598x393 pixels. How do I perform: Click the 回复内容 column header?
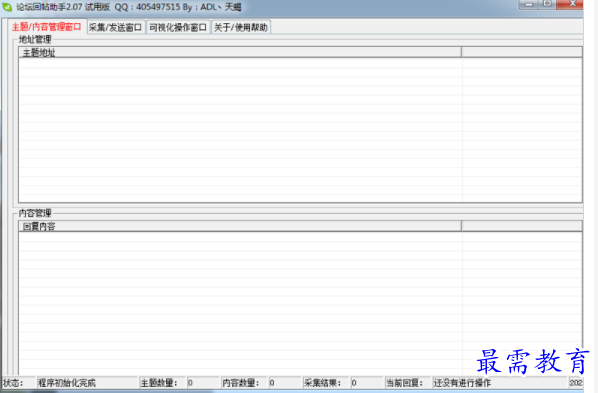coord(240,226)
